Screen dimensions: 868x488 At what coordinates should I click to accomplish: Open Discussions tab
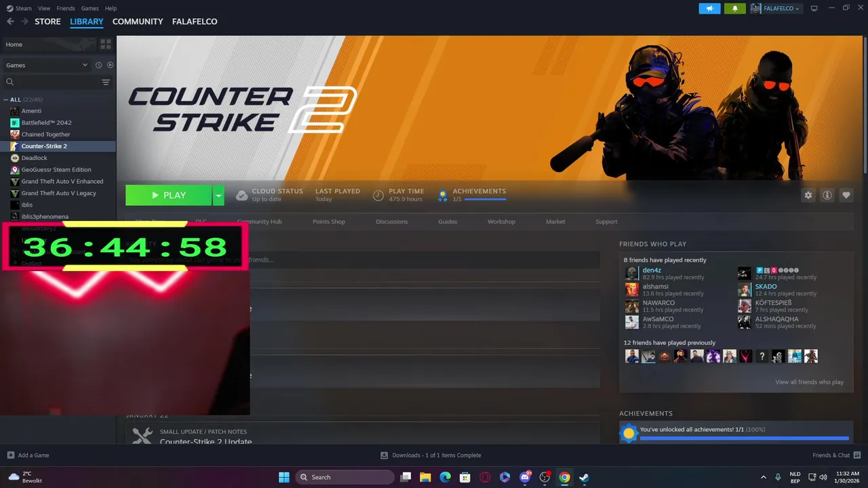click(x=392, y=222)
